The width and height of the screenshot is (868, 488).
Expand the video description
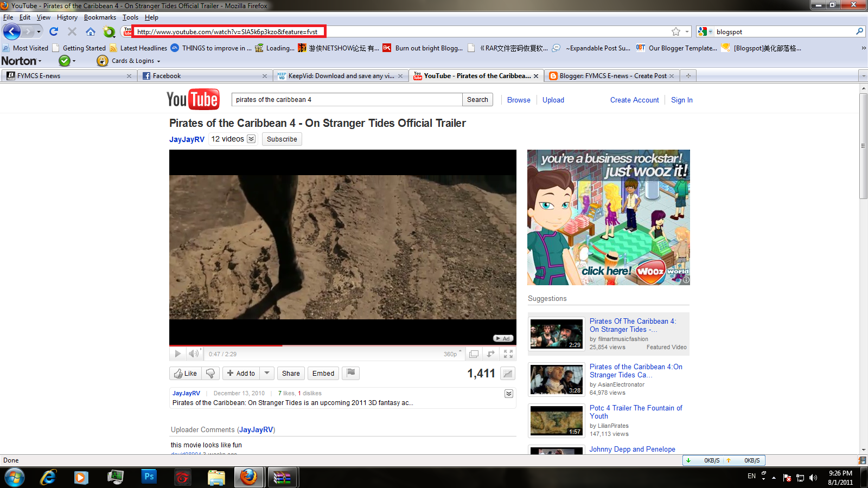point(509,394)
